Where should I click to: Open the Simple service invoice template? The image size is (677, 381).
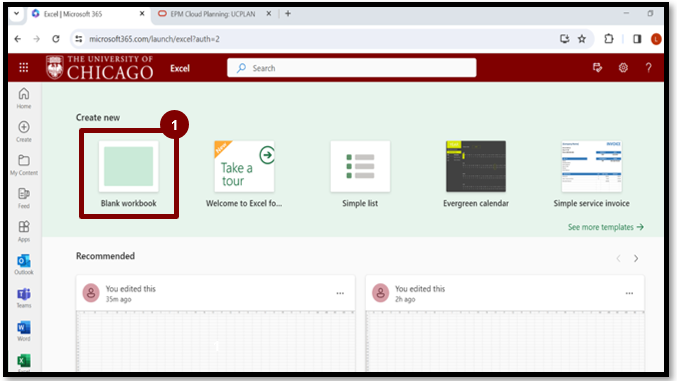coord(592,174)
